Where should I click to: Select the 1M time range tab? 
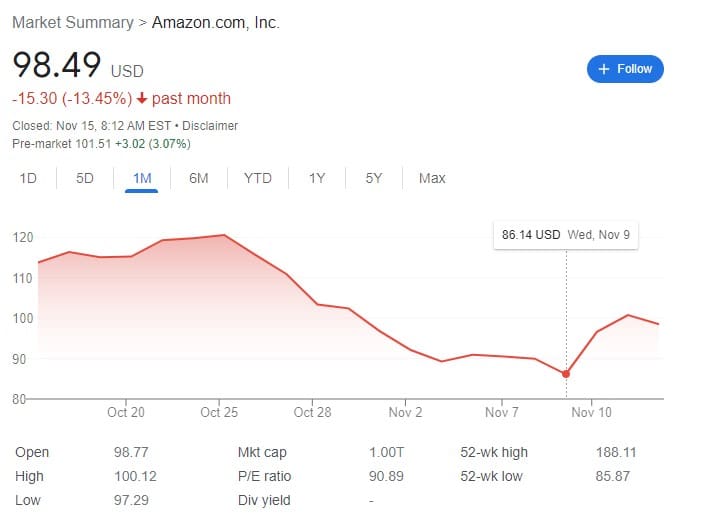click(x=142, y=178)
